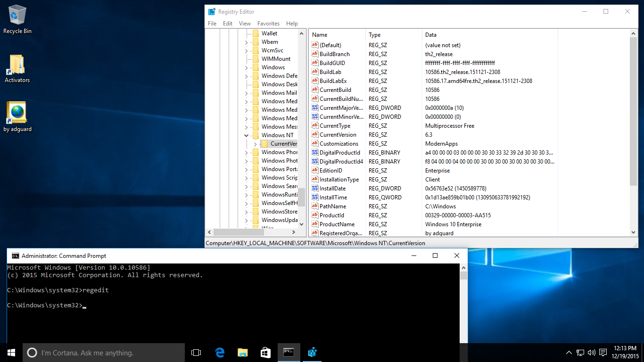Click the BuildGUID value icon
Viewport: 644px width, 362px height.
click(315, 63)
